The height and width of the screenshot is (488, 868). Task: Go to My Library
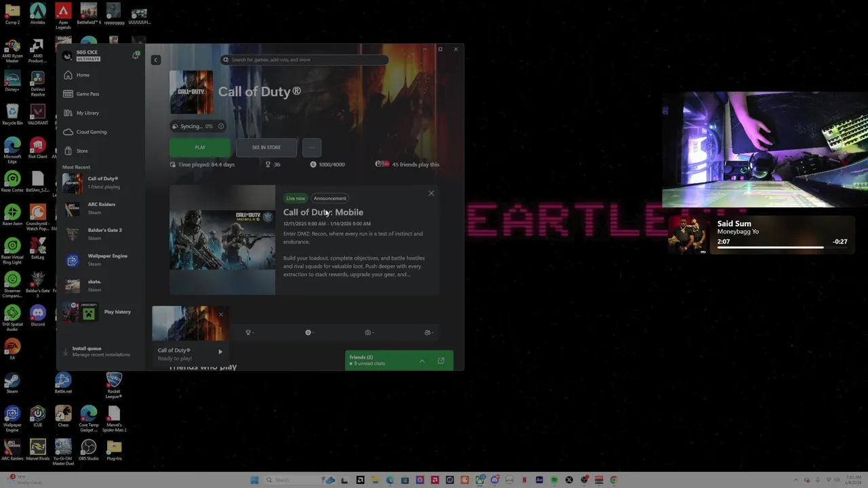pyautogui.click(x=81, y=113)
